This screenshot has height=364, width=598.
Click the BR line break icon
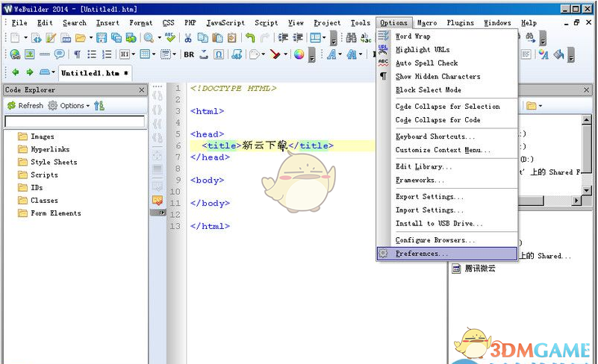pyautogui.click(x=189, y=54)
